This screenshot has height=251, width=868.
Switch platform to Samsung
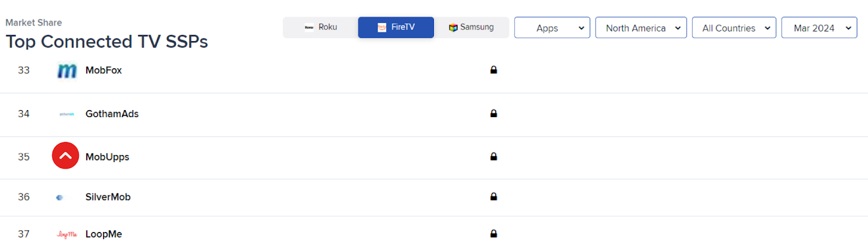pyautogui.click(x=471, y=27)
